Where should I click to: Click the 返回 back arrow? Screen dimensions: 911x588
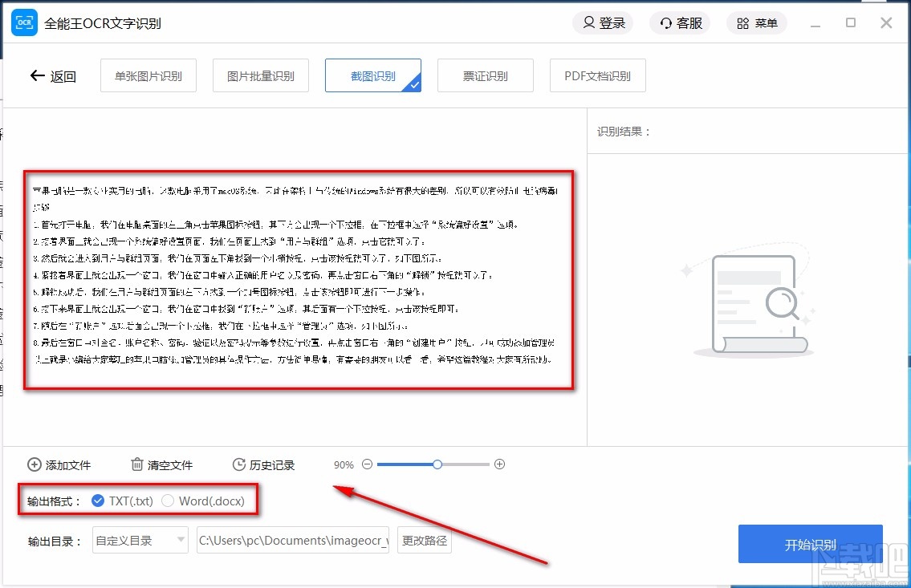(x=38, y=75)
